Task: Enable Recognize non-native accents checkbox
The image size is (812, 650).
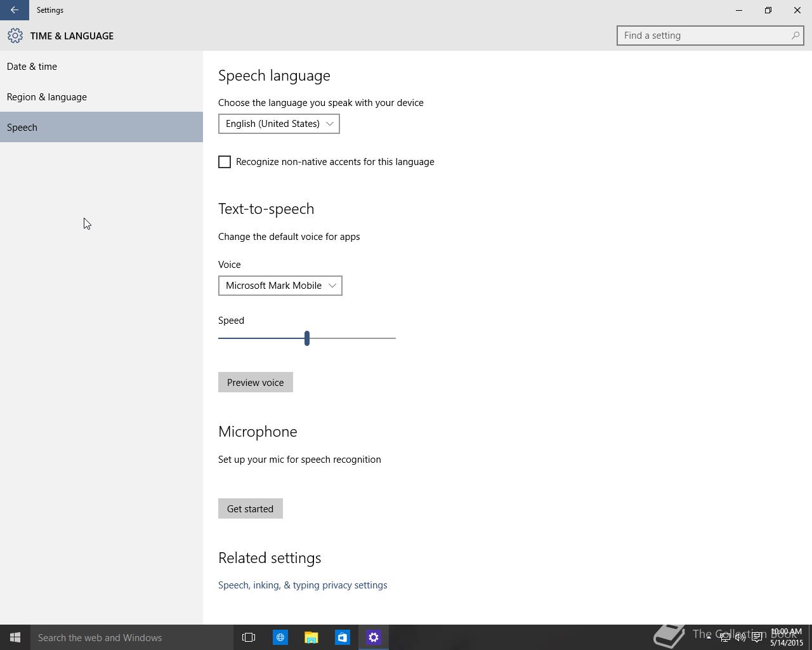Action: coord(225,162)
